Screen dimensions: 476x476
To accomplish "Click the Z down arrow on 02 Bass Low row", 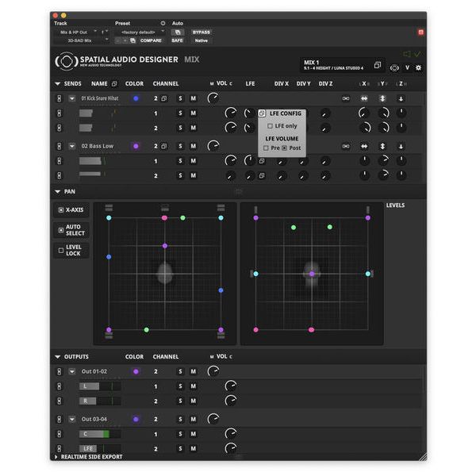I will (x=401, y=147).
